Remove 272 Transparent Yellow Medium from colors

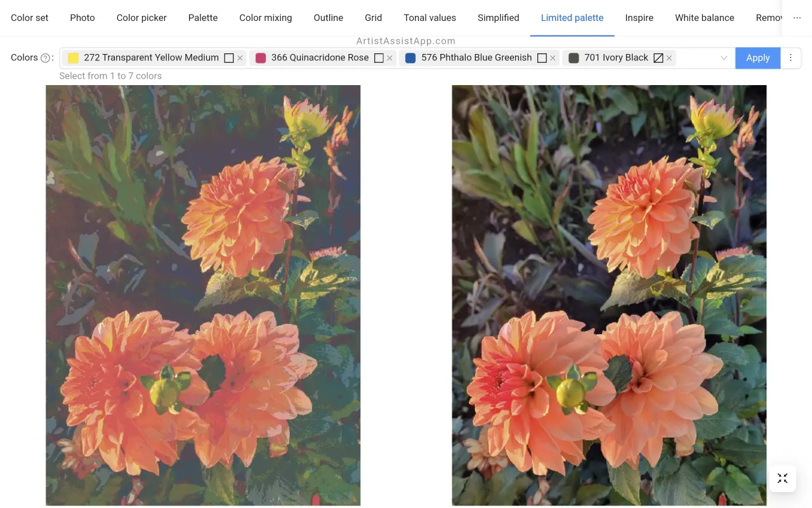coord(240,58)
